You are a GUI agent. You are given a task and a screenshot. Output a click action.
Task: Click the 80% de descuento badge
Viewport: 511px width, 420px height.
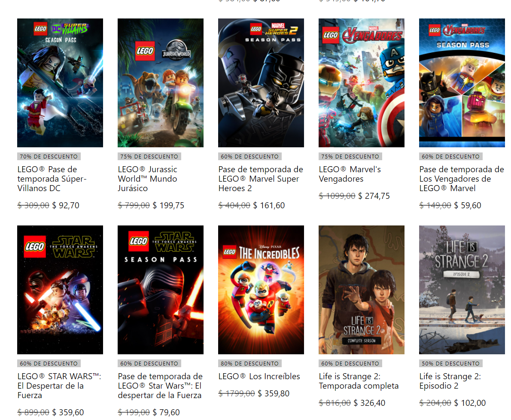tap(249, 363)
